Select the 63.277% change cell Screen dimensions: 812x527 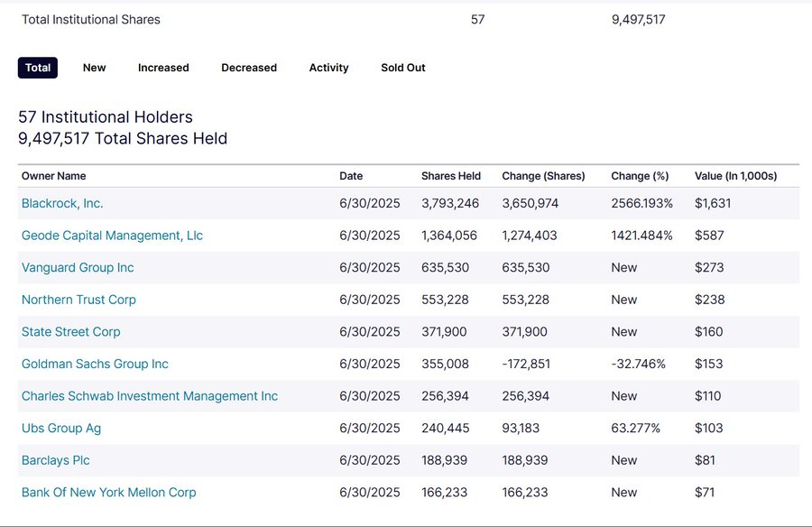point(635,428)
